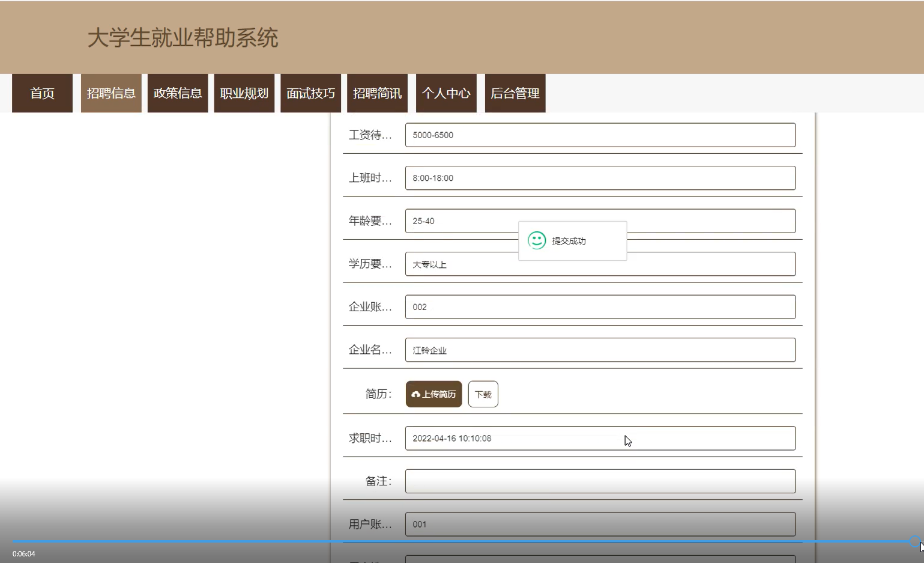
Task: Click the 上传简历 button
Action: pos(433,394)
